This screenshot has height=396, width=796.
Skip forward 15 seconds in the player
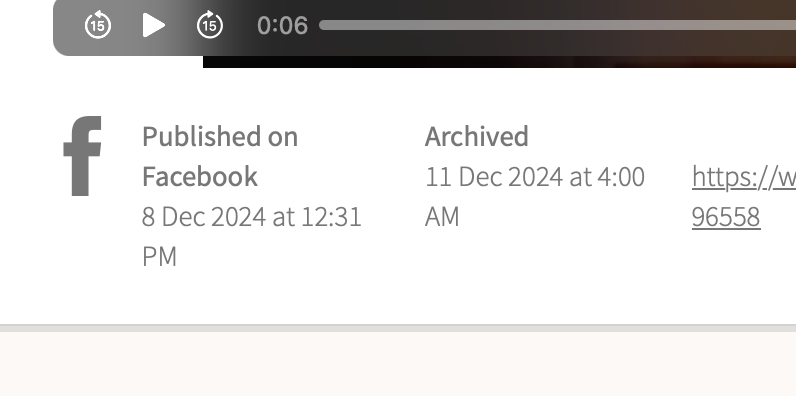click(x=210, y=25)
